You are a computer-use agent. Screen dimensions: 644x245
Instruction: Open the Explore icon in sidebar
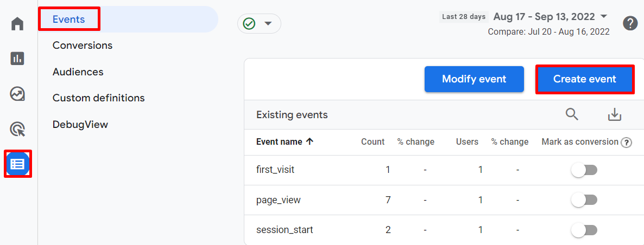click(x=18, y=94)
